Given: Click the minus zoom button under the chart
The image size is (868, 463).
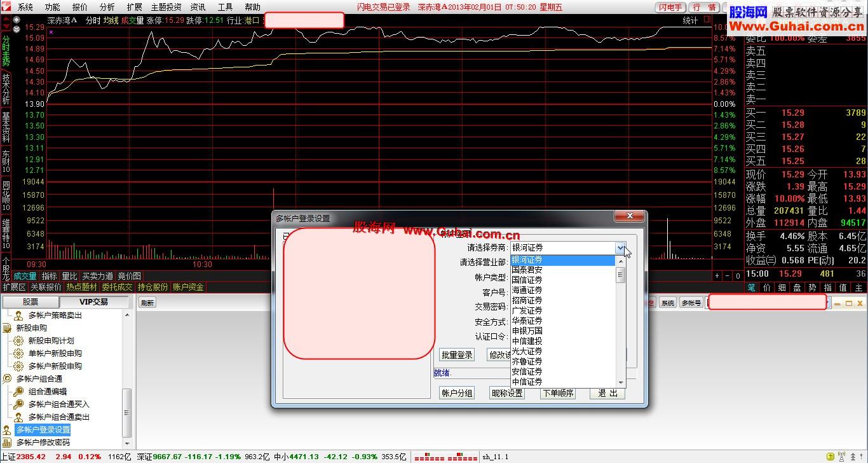Looking at the screenshot, I should click(728, 276).
